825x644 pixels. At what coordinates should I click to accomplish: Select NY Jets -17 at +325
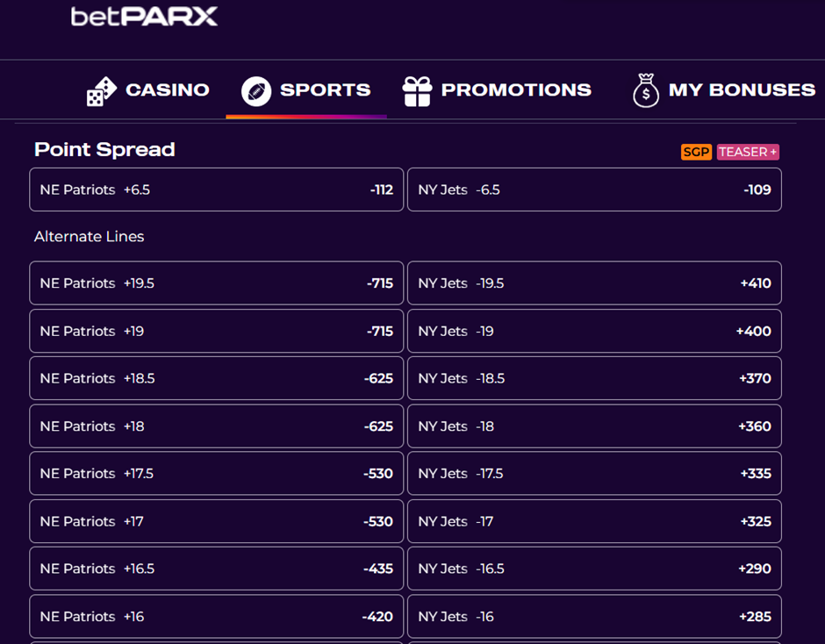(x=594, y=520)
